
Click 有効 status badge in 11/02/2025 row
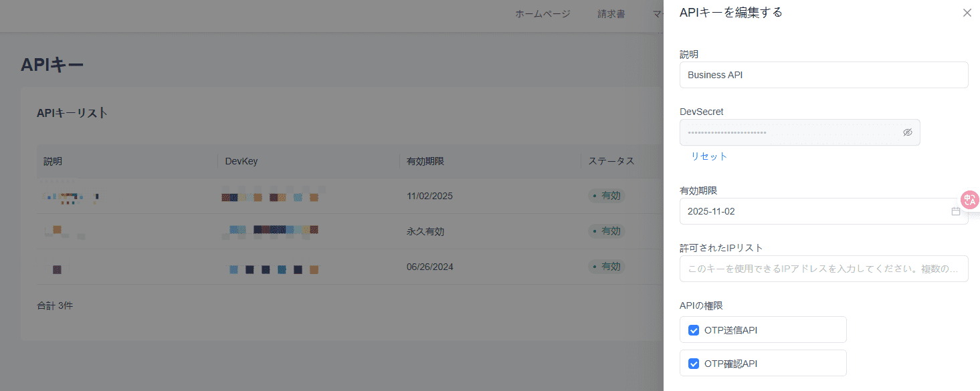click(x=607, y=196)
